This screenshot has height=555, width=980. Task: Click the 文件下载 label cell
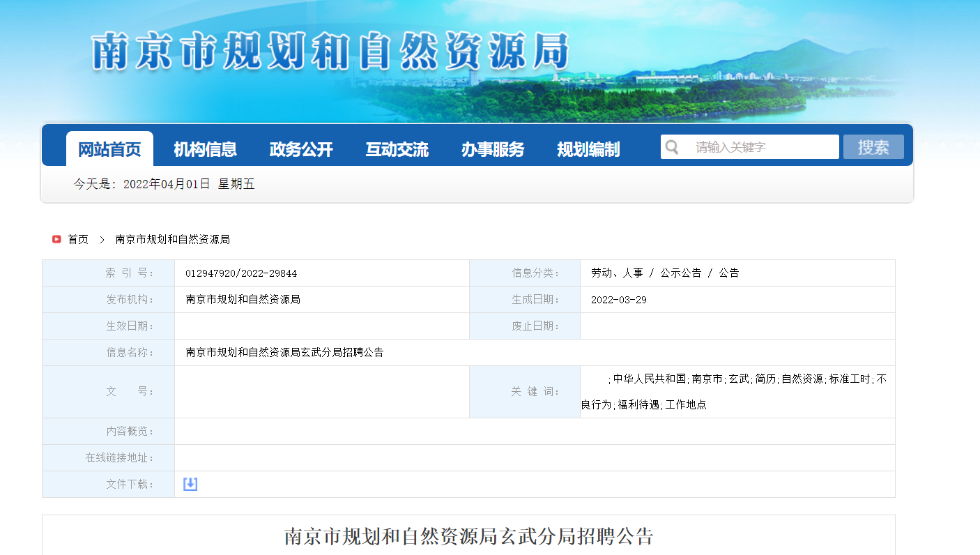[x=109, y=484]
